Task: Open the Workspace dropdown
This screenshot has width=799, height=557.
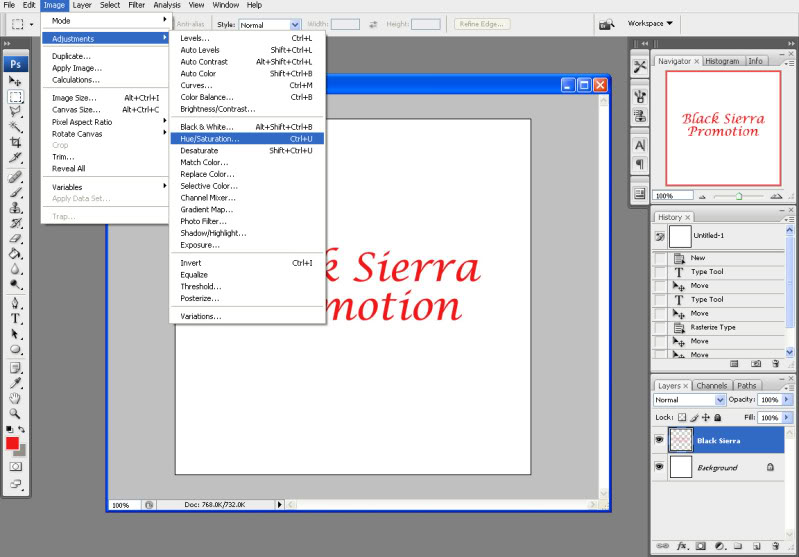Action: [x=650, y=23]
